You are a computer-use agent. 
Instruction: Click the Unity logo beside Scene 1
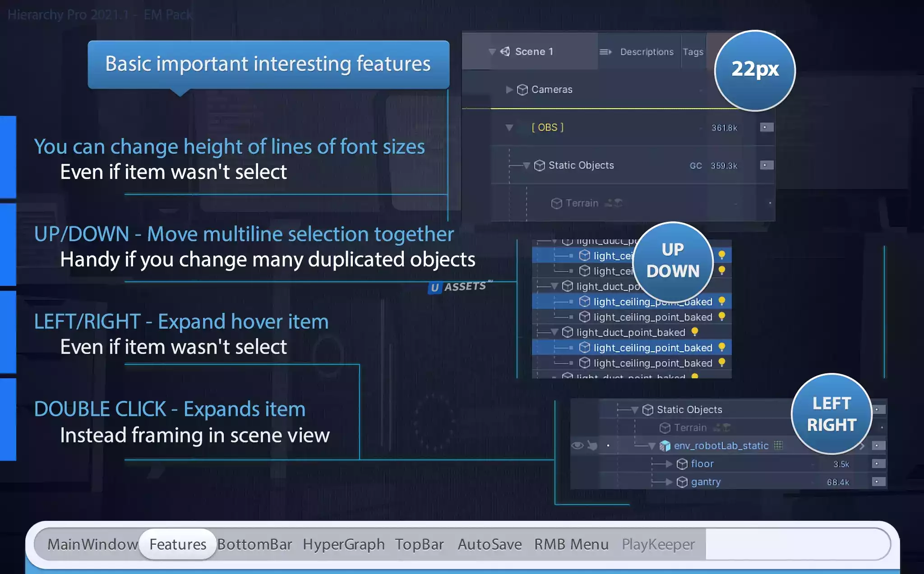(505, 51)
